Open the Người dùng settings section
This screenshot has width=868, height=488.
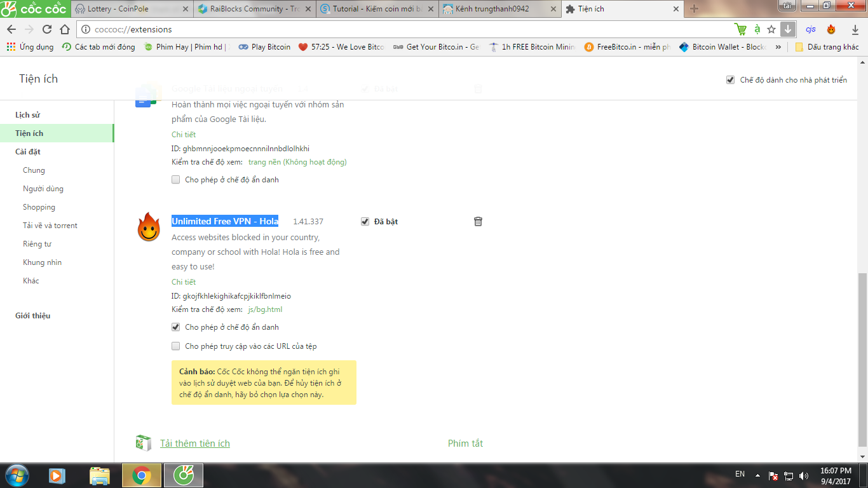click(x=43, y=189)
